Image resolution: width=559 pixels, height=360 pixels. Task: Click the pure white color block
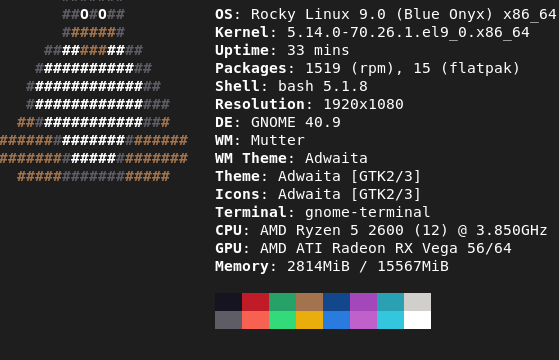pyautogui.click(x=417, y=320)
